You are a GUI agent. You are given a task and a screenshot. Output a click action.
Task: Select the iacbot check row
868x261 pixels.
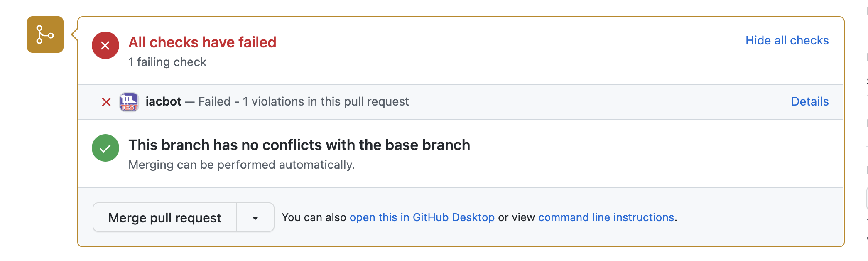tap(291, 101)
